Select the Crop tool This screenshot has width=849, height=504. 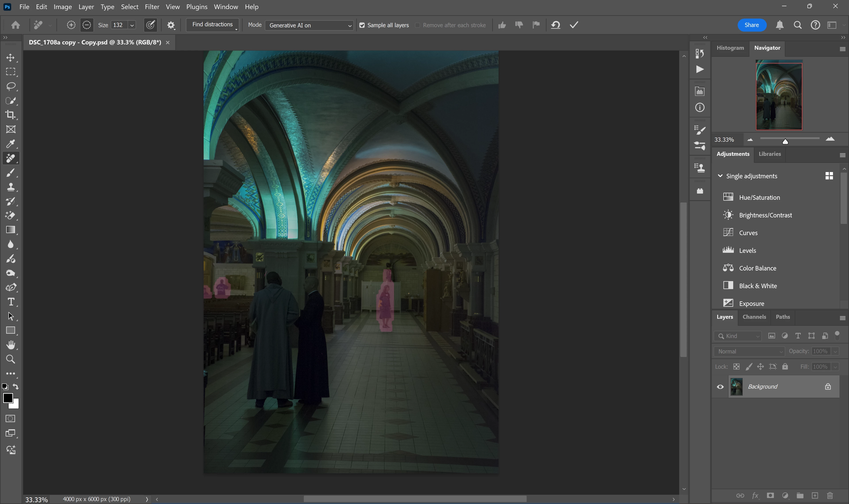11,115
